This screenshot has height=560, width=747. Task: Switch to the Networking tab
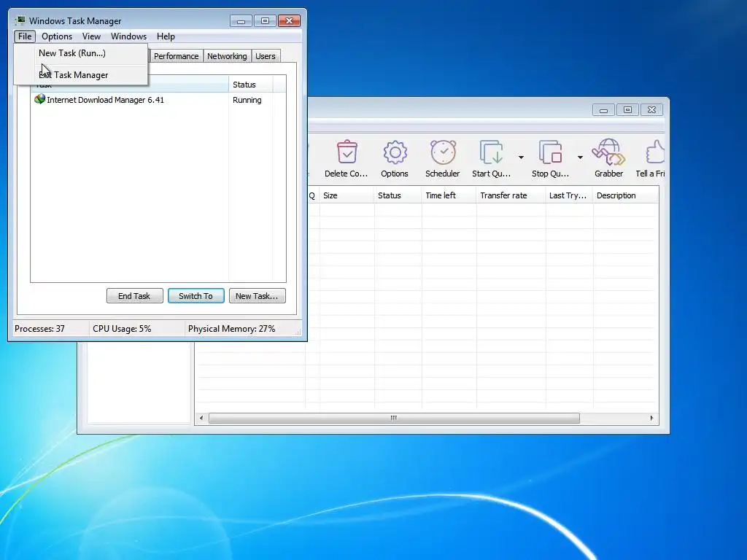227,56
